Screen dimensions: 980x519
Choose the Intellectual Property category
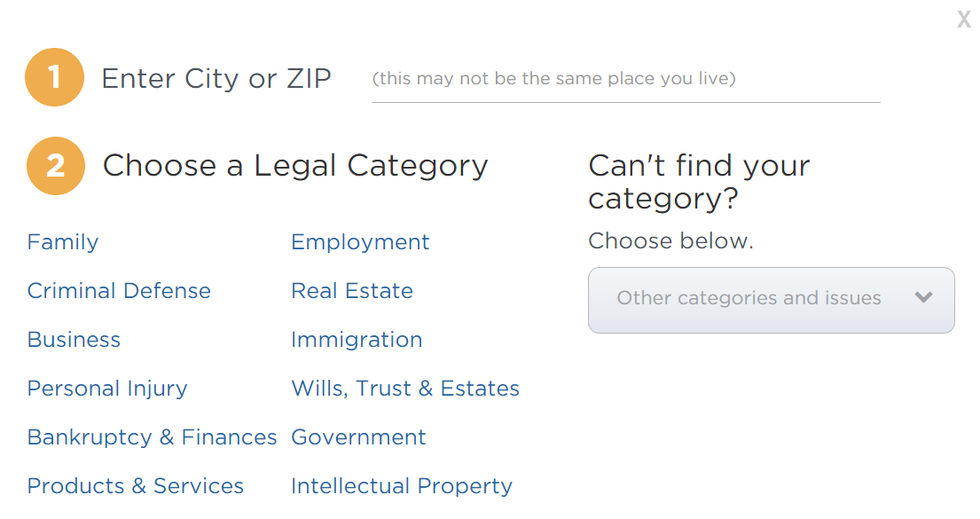(x=402, y=486)
